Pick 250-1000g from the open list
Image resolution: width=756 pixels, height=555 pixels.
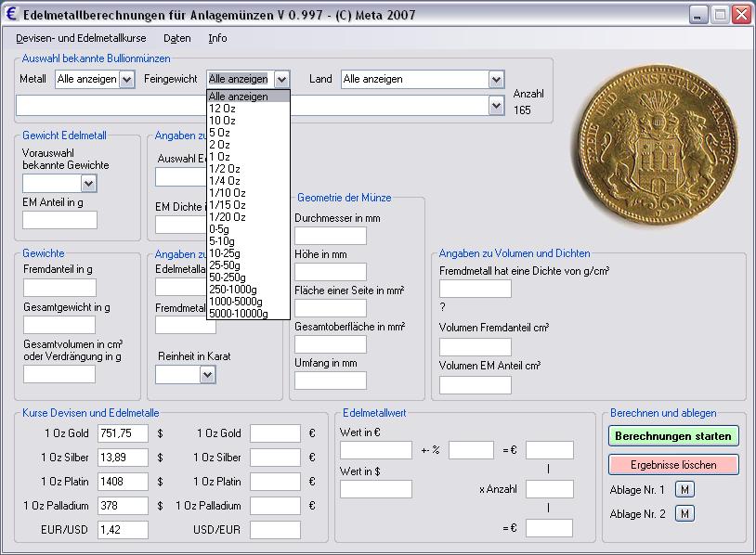point(235,290)
